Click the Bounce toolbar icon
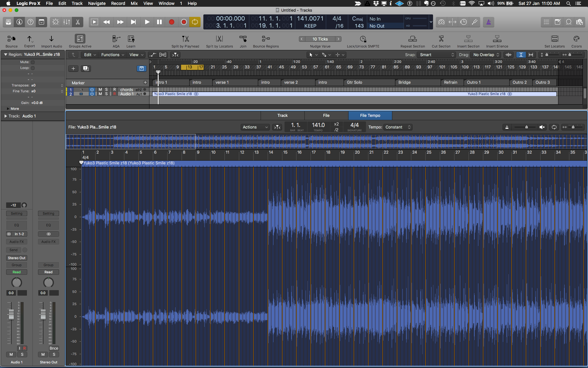 pos(11,39)
